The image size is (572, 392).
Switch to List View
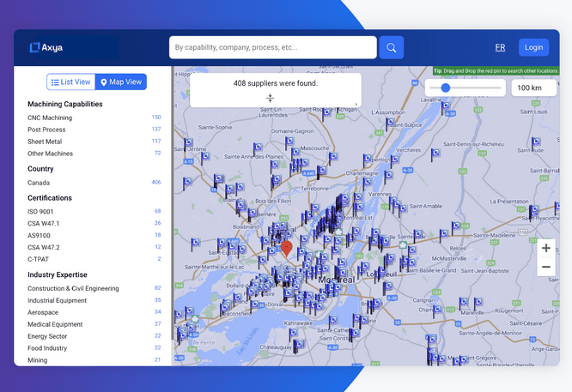(71, 82)
